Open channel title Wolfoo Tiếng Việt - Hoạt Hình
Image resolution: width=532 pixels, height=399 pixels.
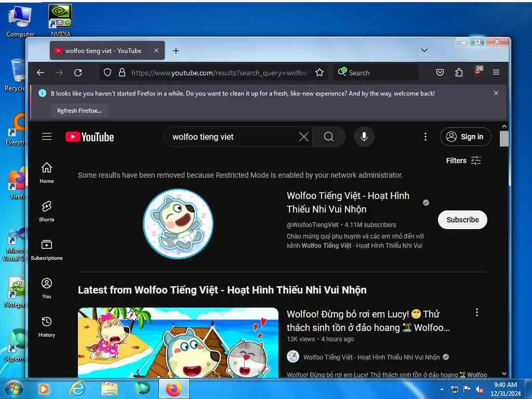coord(348,202)
